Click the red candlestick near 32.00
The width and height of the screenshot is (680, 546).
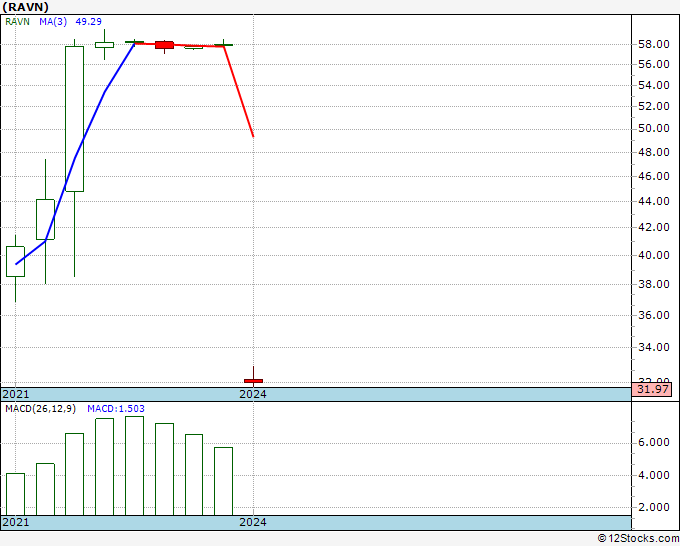(x=253, y=381)
